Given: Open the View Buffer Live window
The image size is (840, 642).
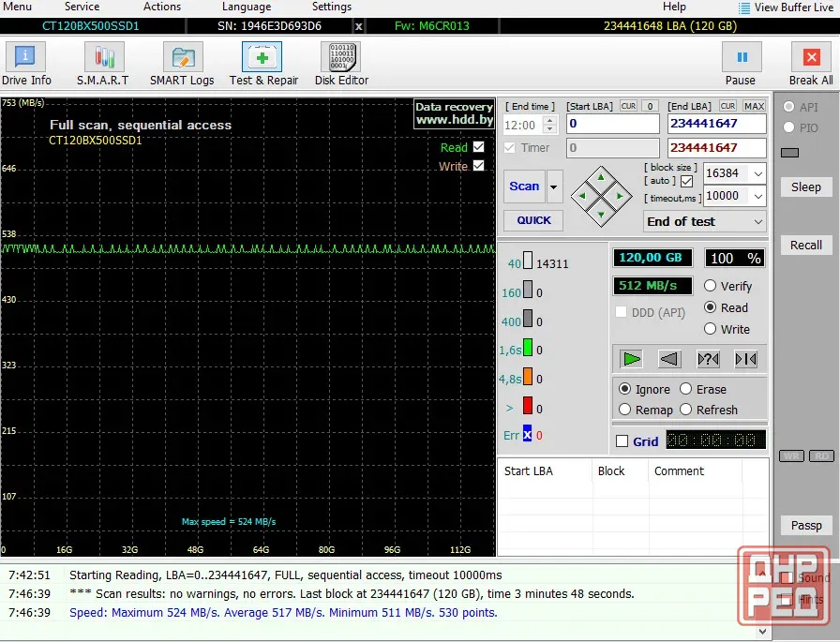Looking at the screenshot, I should pos(786,7).
